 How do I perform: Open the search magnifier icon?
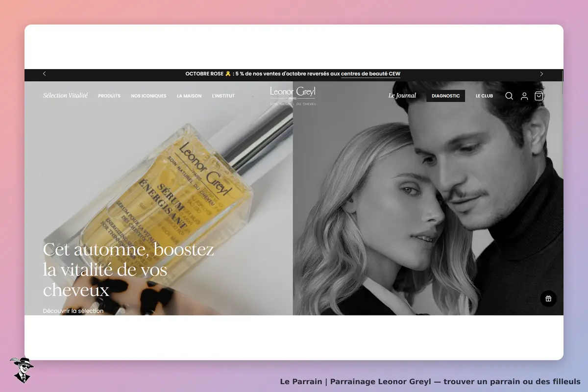(509, 96)
